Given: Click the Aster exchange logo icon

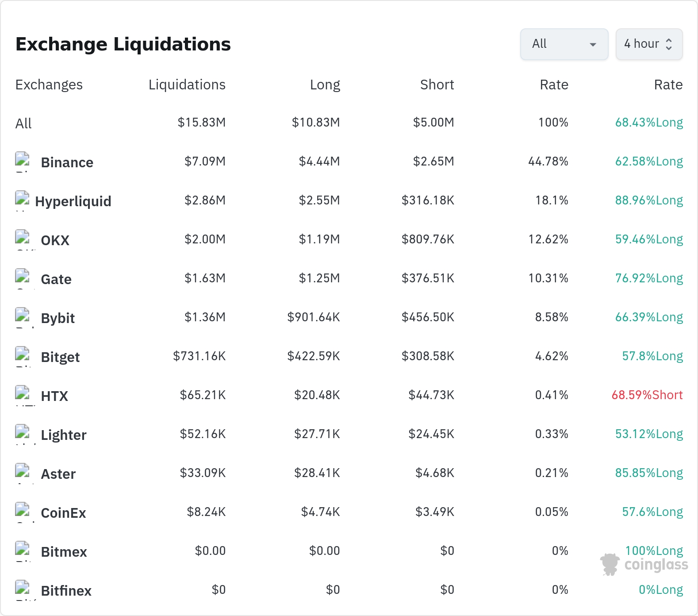Looking at the screenshot, I should click(23, 474).
